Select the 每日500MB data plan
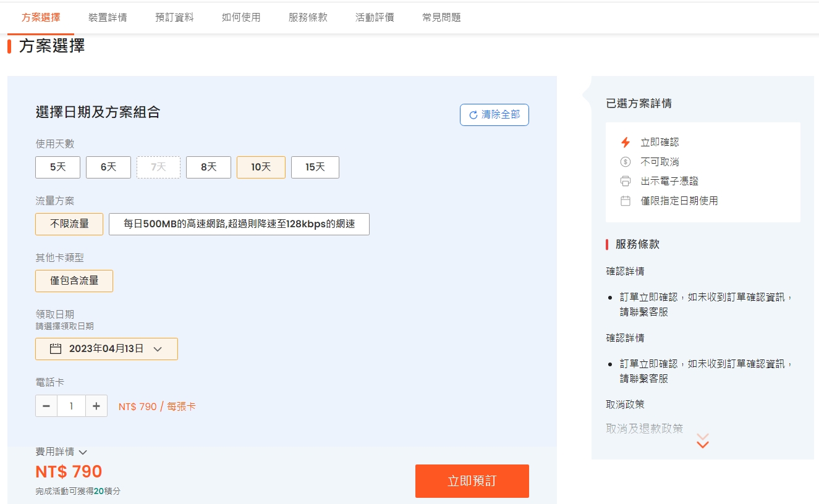 pyautogui.click(x=239, y=224)
